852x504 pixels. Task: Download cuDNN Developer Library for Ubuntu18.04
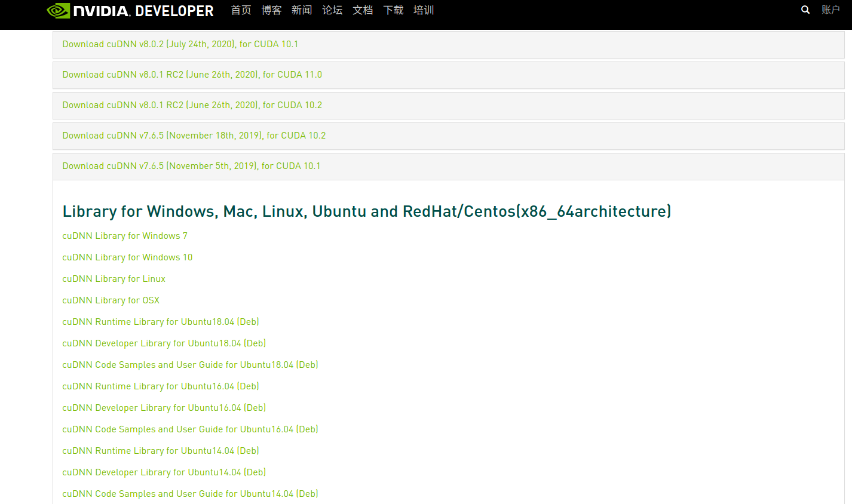[164, 343]
